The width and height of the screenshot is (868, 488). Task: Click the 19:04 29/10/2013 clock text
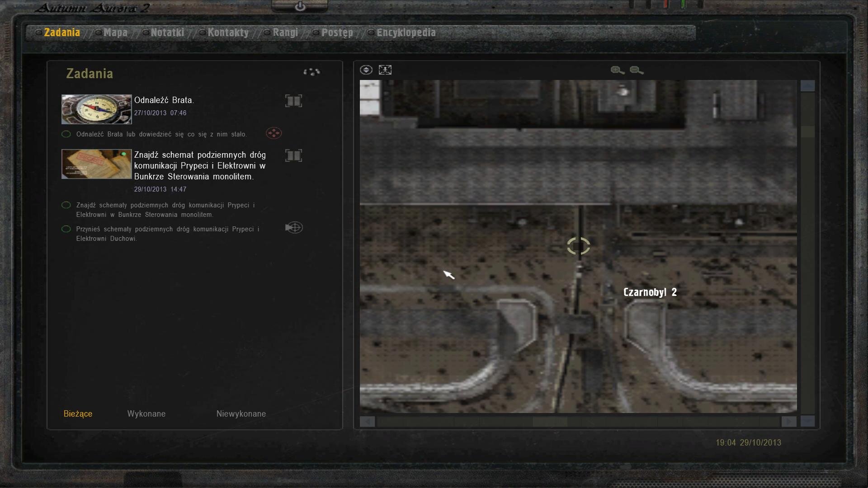[748, 443]
